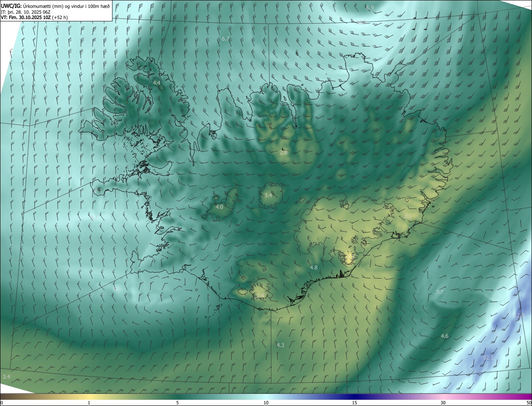
Task: Select the 4.6 value label over the ocean
Action: tap(445, 336)
